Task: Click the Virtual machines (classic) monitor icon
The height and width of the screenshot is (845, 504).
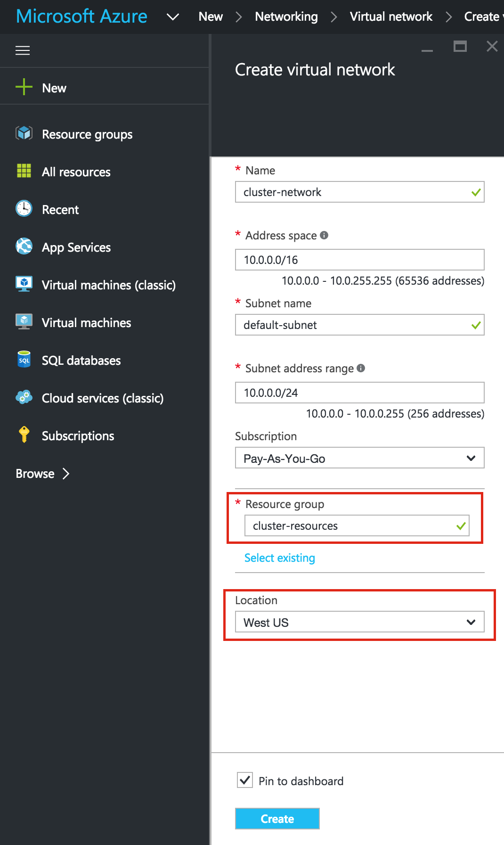Action: [x=24, y=284]
